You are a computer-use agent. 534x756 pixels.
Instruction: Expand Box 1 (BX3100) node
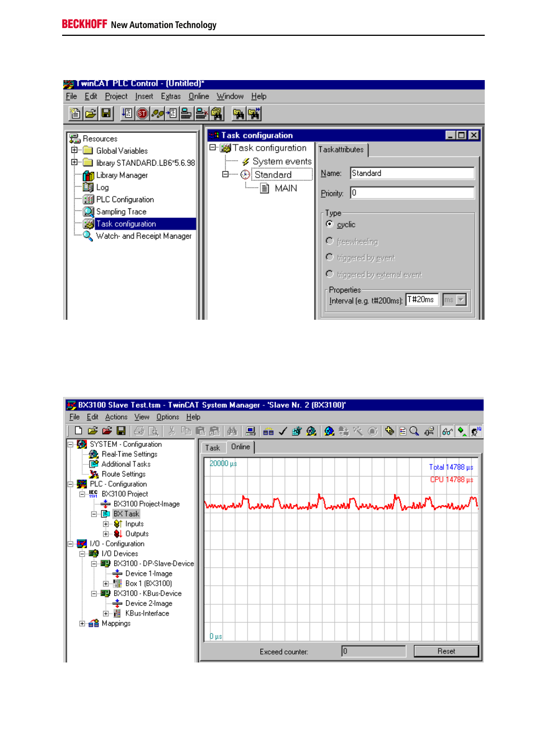(106, 584)
